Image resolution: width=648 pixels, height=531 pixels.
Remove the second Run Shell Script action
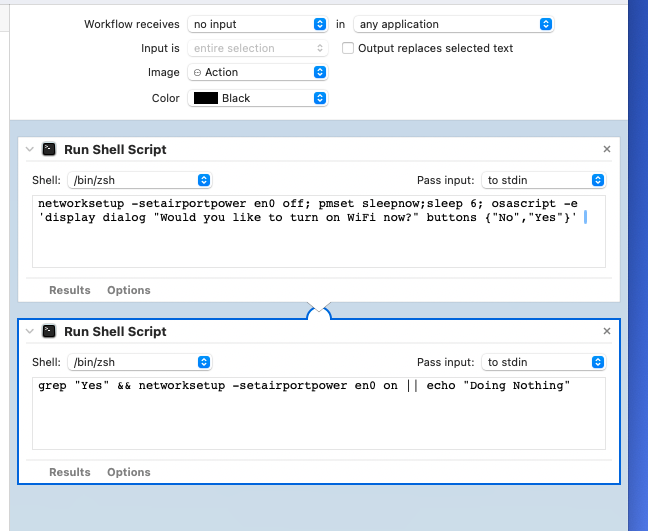[x=607, y=331]
